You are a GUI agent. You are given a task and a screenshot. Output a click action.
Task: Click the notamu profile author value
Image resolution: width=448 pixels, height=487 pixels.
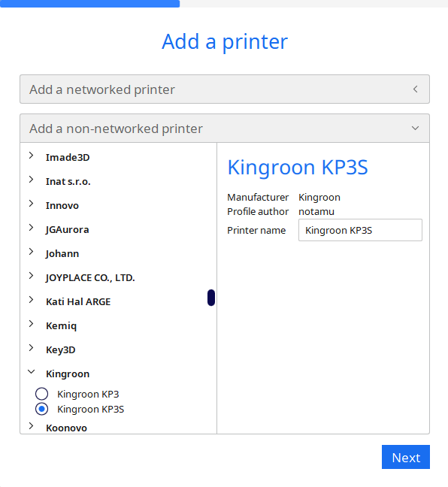click(316, 211)
